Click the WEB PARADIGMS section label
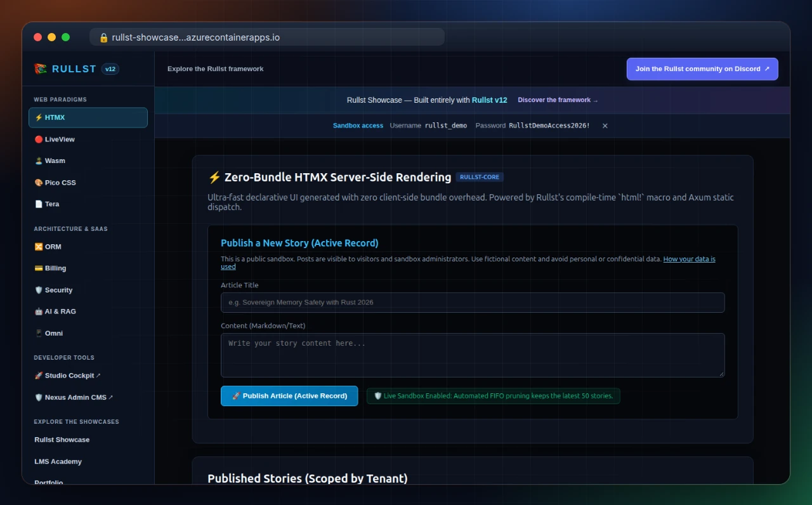The height and width of the screenshot is (505, 812). coord(60,100)
